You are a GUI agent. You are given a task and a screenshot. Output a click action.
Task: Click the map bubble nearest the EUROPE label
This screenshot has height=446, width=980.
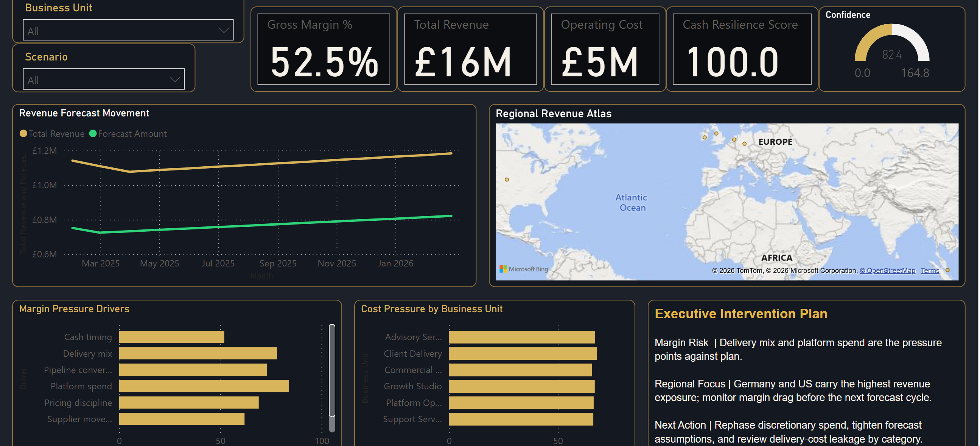745,143
